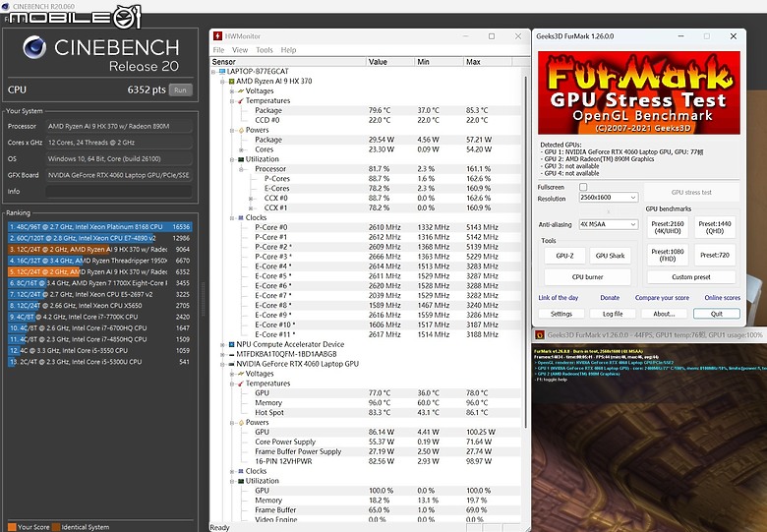Screen dimensions: 767x532
Task: Click the drive icon beside MTFDKBA1T0QFM-1BD1AABGB
Action: pyautogui.click(x=232, y=354)
